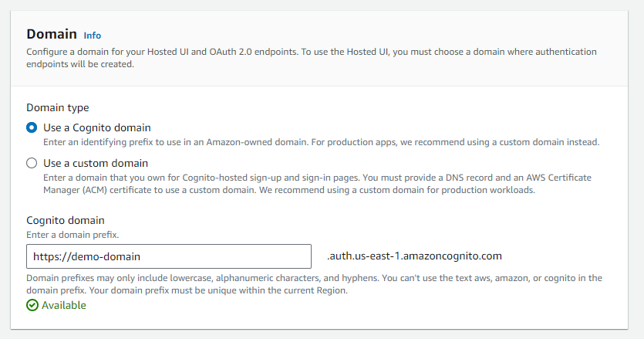
Task: Click the domain prefix rules helper text
Action: (314, 278)
